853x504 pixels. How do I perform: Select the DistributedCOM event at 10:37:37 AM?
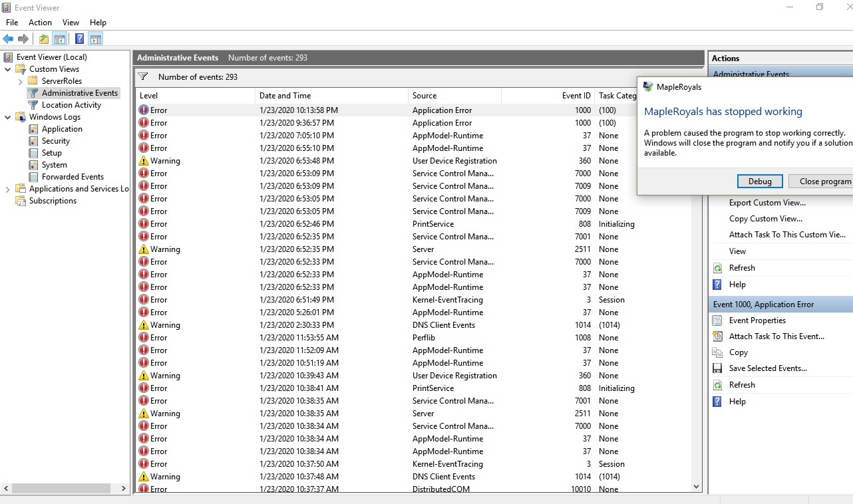click(413, 489)
